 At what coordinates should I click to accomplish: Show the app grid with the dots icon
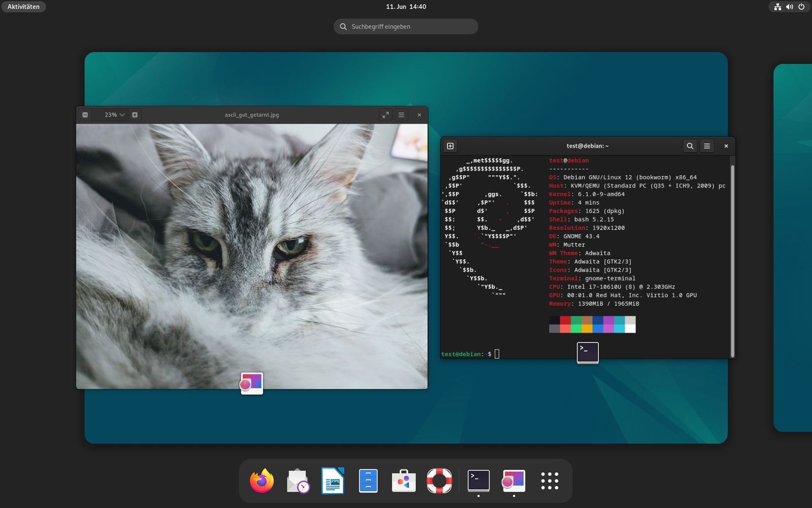(x=550, y=479)
